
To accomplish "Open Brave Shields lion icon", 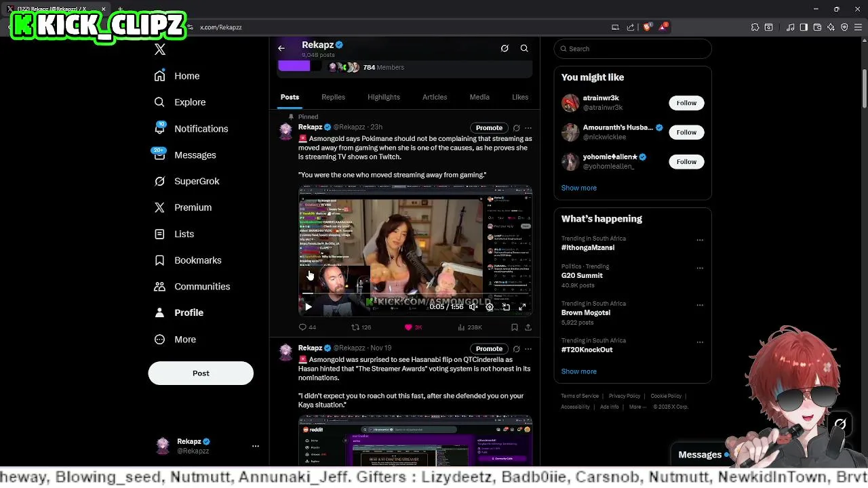I will coord(647,27).
